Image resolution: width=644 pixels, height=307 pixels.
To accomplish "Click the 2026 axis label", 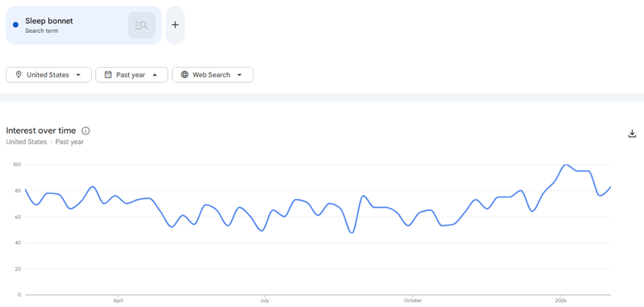I will pos(560,301).
